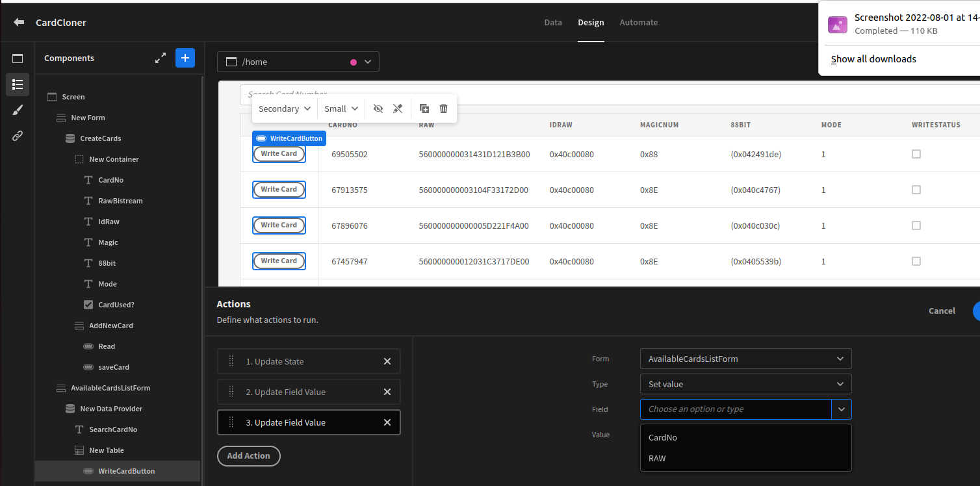The image size is (980, 486).
Task: Click the blue plus to add a component
Action: (x=185, y=58)
